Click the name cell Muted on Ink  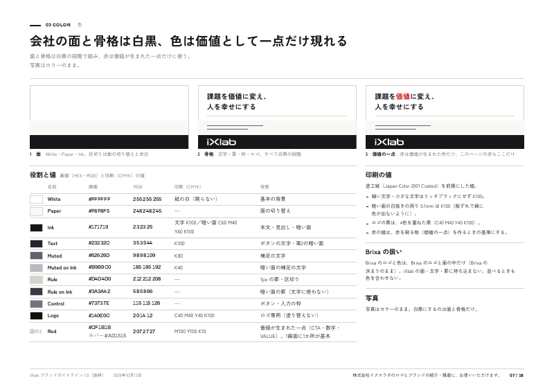pyautogui.click(x=62, y=268)
